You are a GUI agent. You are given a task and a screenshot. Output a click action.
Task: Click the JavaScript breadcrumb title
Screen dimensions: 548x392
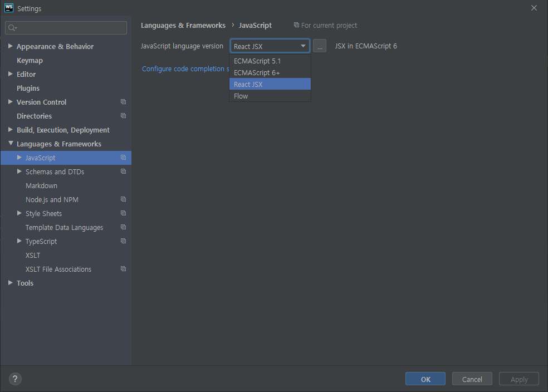255,25
